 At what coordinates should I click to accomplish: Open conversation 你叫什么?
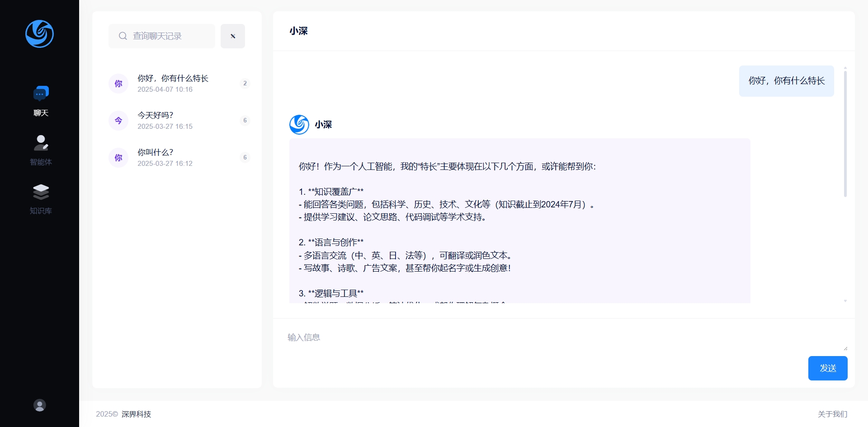point(173,157)
